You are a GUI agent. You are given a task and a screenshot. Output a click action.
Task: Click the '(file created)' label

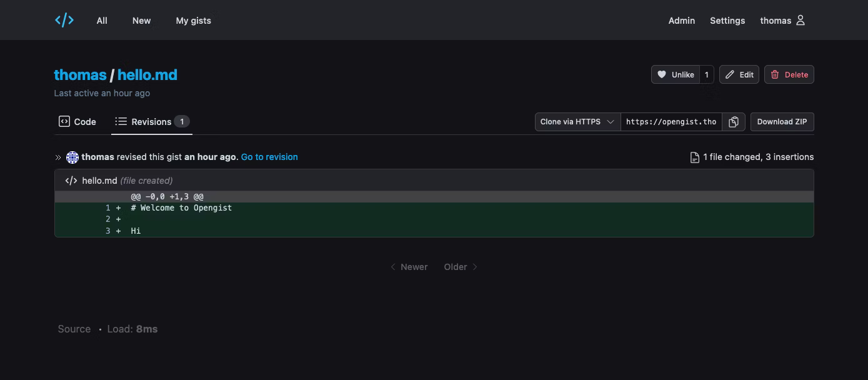[146, 181]
